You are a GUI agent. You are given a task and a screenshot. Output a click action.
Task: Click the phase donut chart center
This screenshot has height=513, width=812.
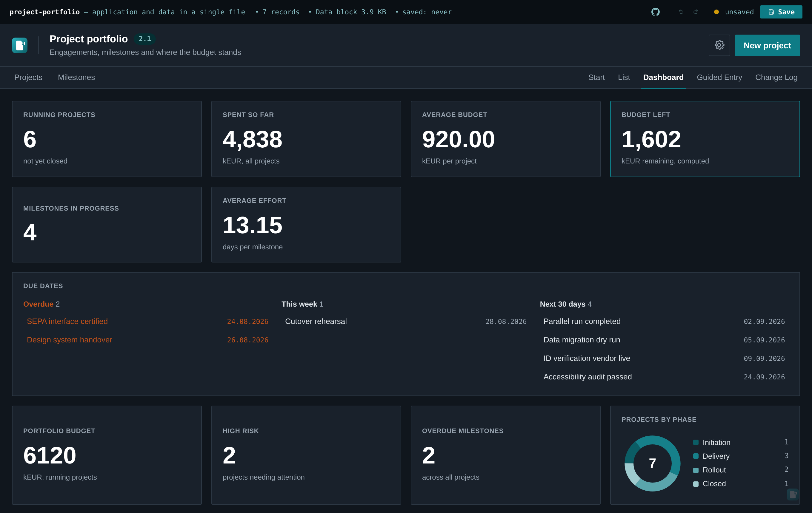pyautogui.click(x=652, y=463)
